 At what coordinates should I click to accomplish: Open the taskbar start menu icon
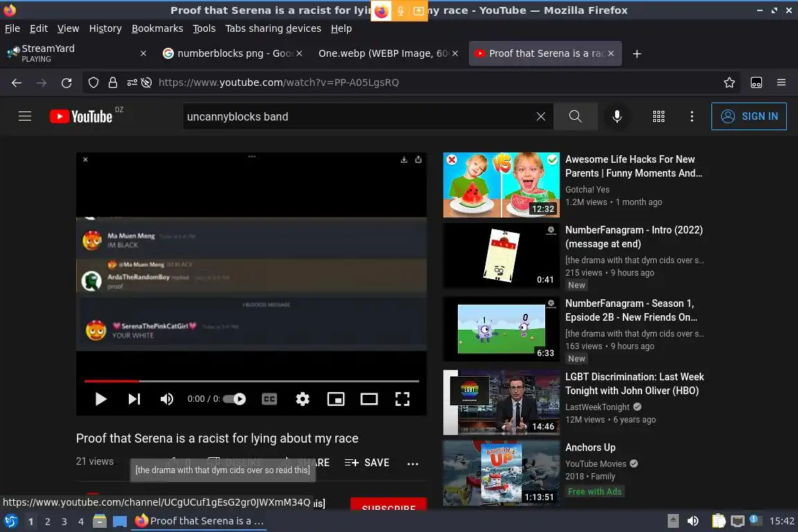(10, 521)
